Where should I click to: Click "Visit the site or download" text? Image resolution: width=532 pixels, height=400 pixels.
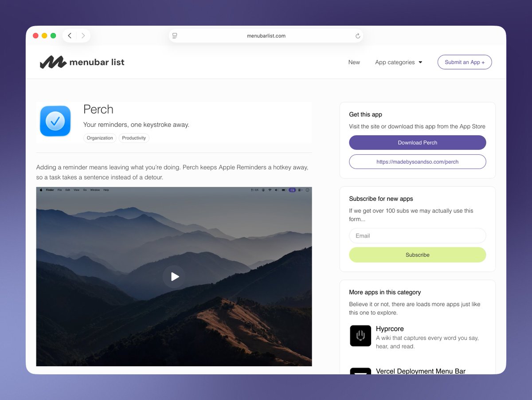[417, 126]
